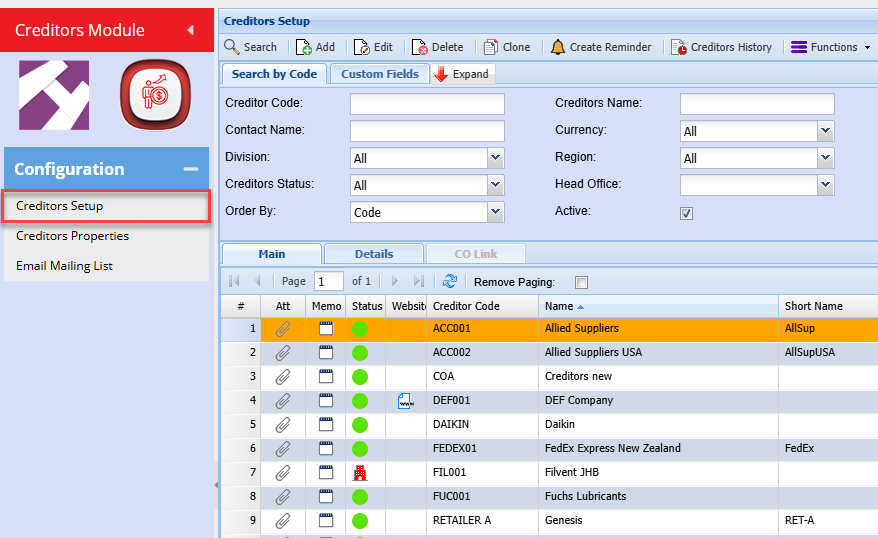Viewport: 878px width, 538px height.
Task: Expand the Functions menu
Action: [829, 47]
